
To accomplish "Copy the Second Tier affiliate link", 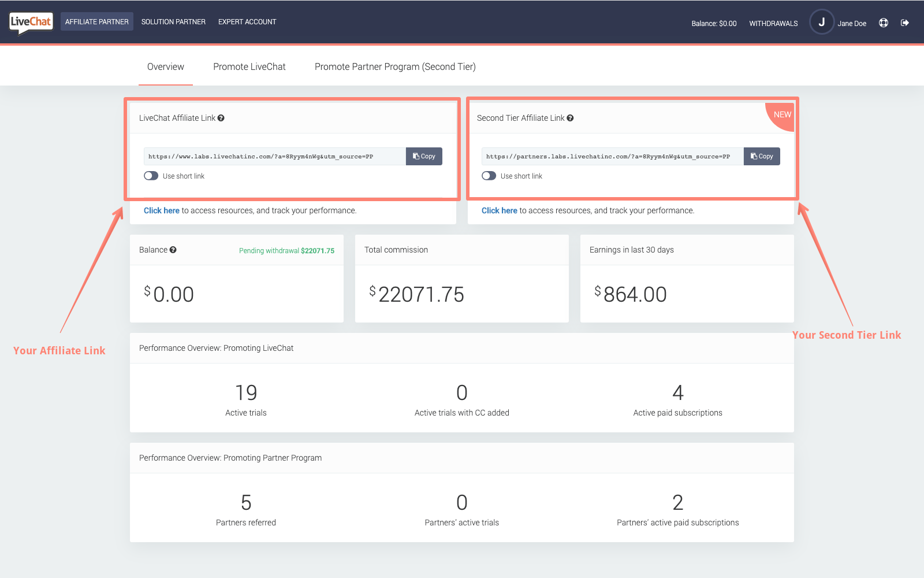I will [762, 157].
